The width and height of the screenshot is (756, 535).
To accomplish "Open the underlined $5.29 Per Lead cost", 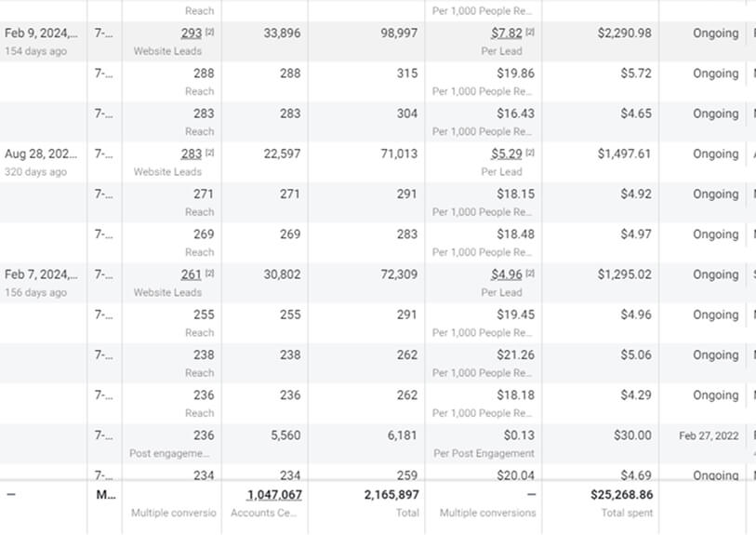I will 507,154.
